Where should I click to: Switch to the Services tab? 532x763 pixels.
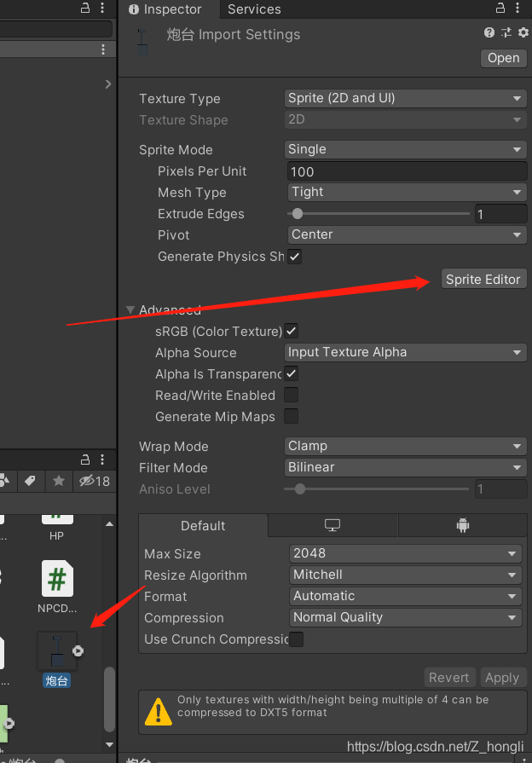tap(254, 9)
